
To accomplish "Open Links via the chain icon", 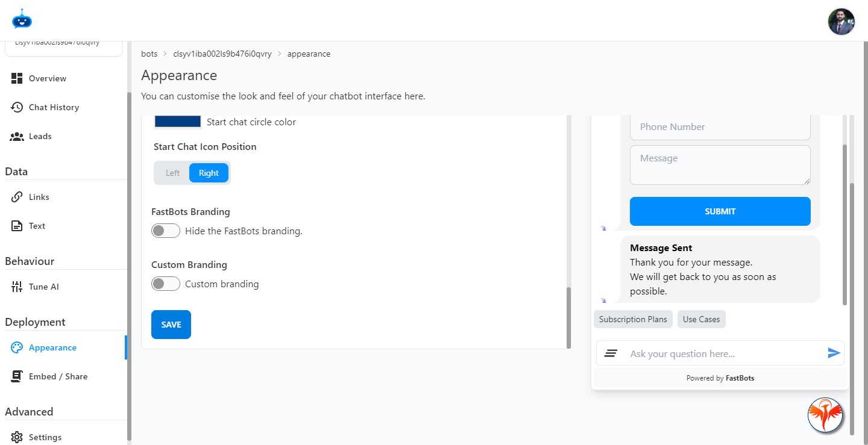I will tap(18, 196).
